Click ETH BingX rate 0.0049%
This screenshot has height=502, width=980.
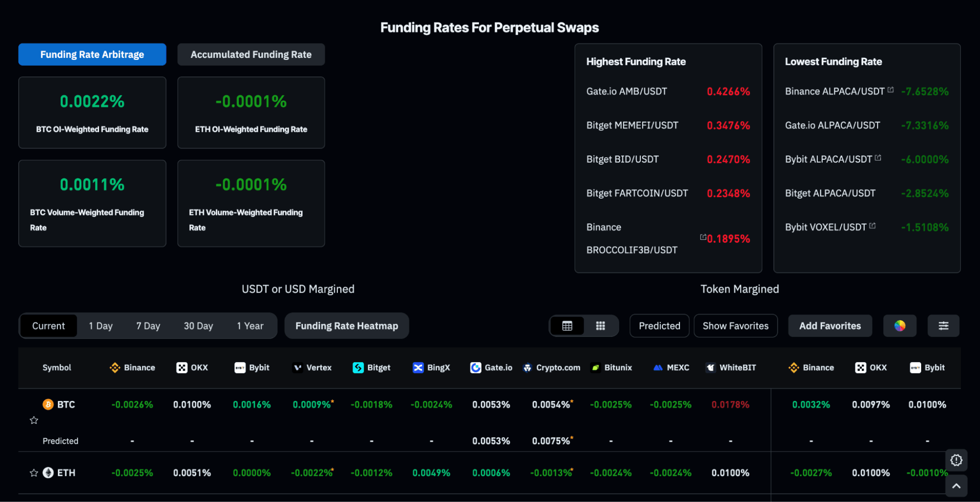tap(431, 473)
